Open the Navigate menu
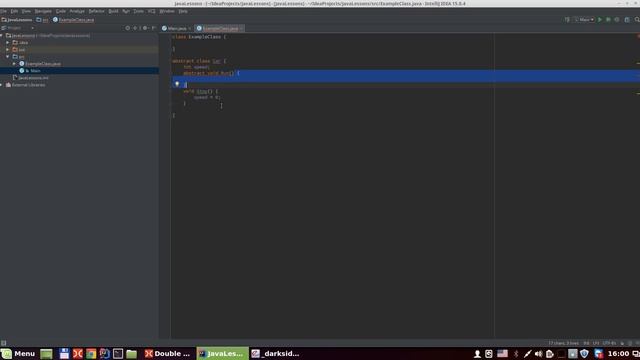 pos(43,11)
